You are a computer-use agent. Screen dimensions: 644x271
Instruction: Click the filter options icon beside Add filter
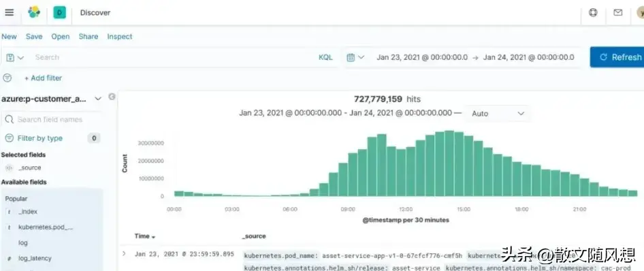pyautogui.click(x=7, y=78)
